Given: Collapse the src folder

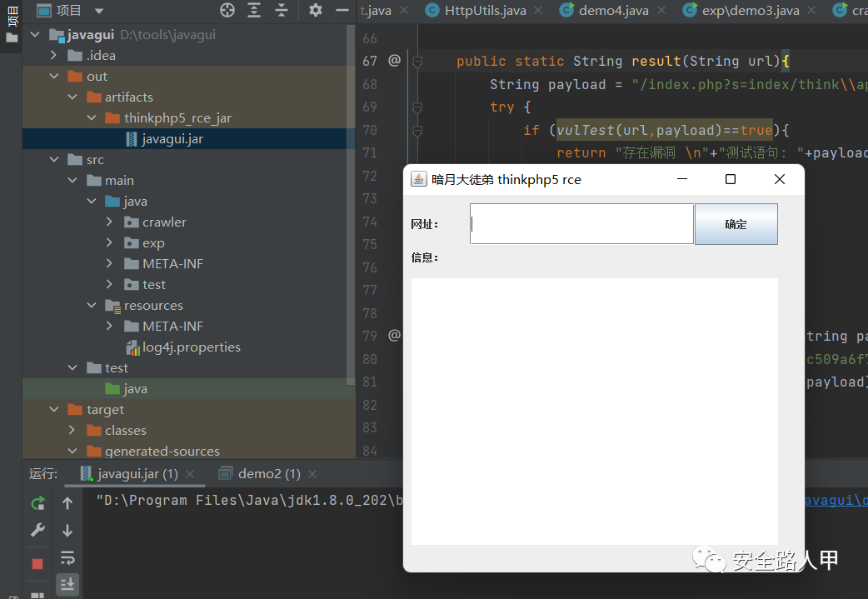Looking at the screenshot, I should [x=53, y=159].
